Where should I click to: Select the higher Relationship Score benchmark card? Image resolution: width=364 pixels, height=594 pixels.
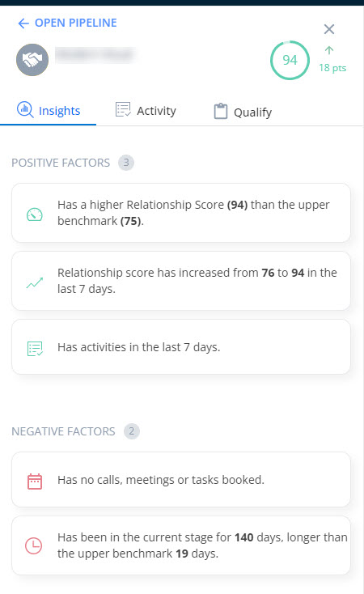point(181,213)
